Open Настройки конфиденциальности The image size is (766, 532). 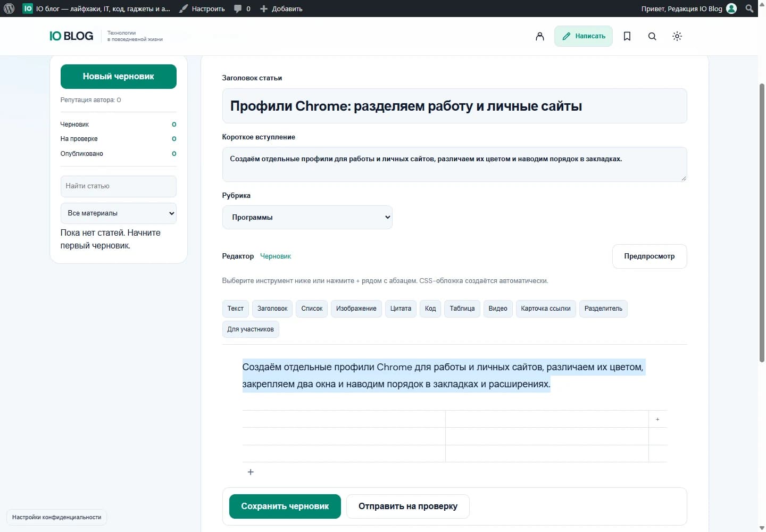pyautogui.click(x=57, y=517)
